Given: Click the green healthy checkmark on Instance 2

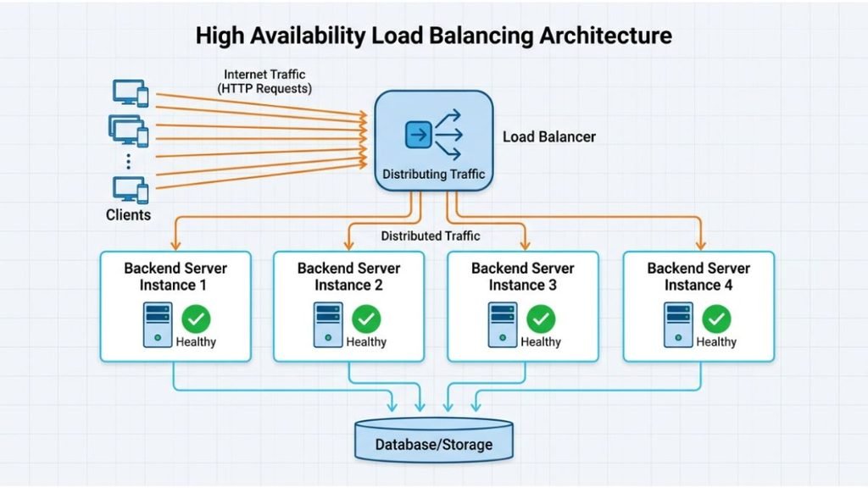Looking at the screenshot, I should coord(366,319).
